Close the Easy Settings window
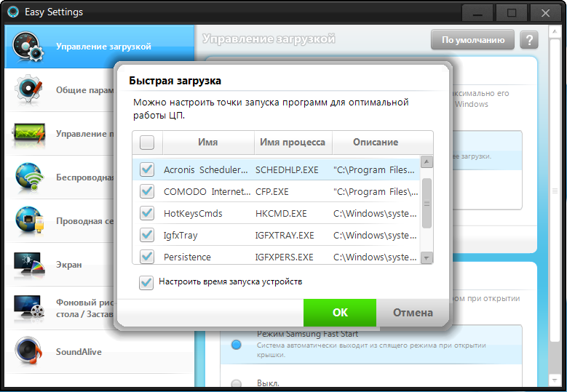 tap(545, 13)
